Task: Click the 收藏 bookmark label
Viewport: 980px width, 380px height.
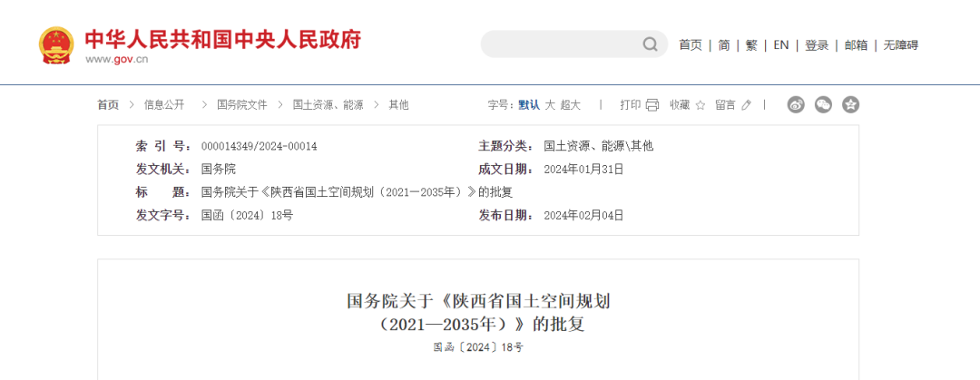Action: pyautogui.click(x=680, y=105)
